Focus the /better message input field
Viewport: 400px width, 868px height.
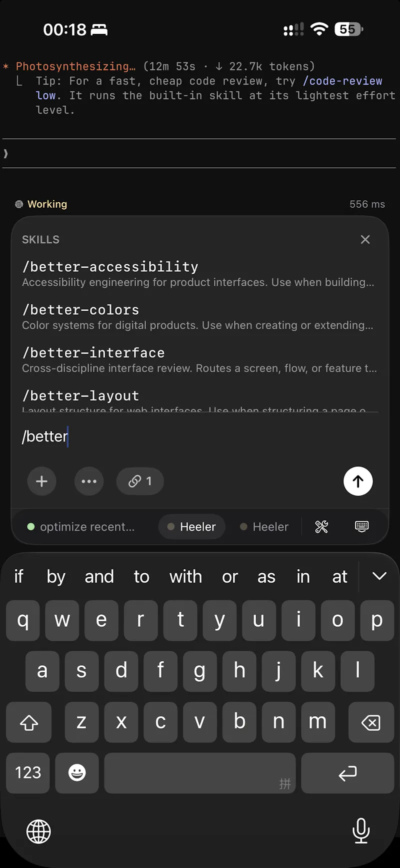coord(200,436)
